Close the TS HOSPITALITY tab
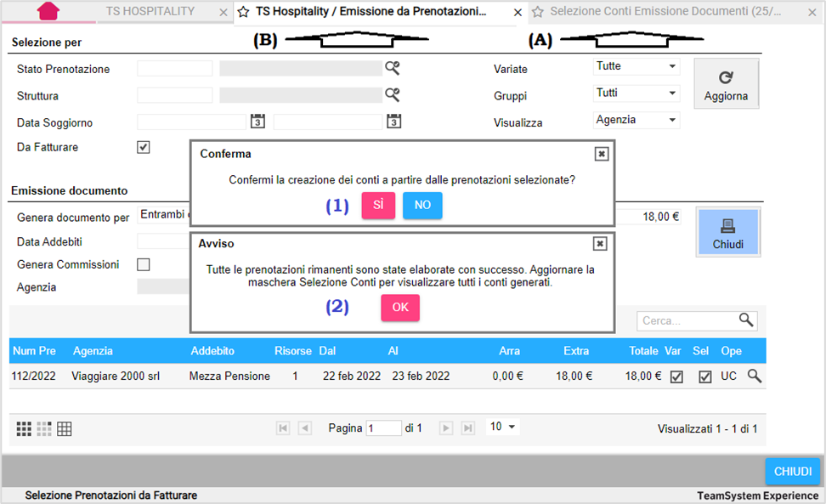The image size is (826, 504). tap(223, 12)
